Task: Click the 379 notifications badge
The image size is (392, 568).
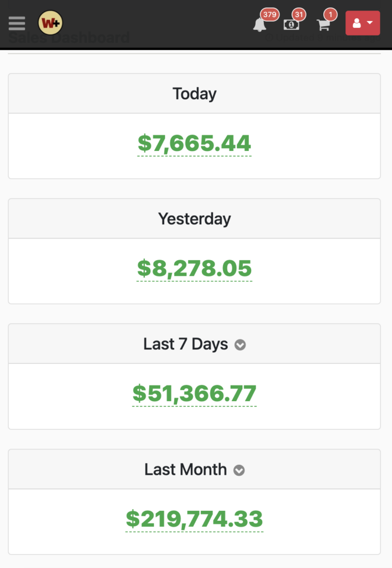Action: tap(269, 14)
